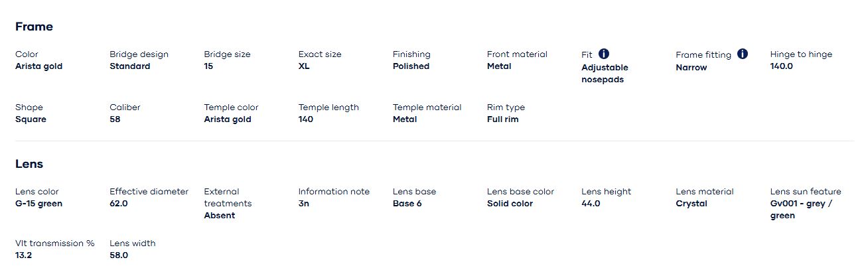Click the Bridge design label
This screenshot has width=868, height=274.
pyautogui.click(x=139, y=54)
